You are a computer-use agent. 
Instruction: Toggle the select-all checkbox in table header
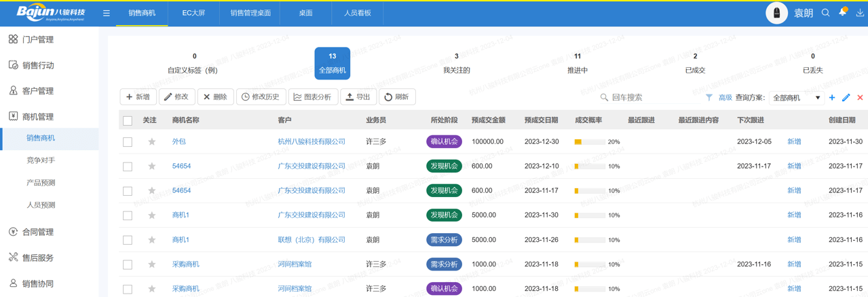[x=128, y=121]
